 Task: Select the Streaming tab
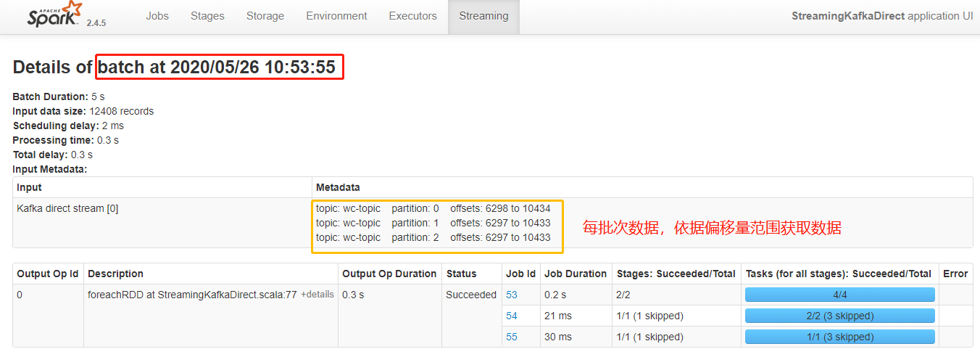pyautogui.click(x=484, y=16)
